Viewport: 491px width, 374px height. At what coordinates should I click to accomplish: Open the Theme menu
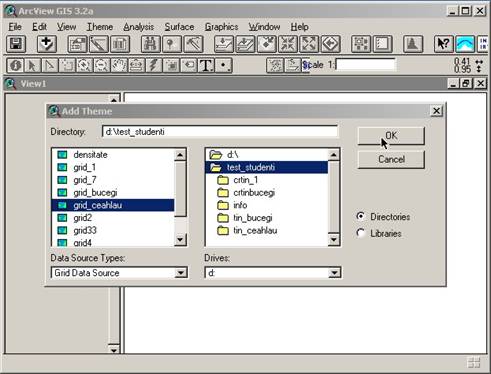[100, 27]
